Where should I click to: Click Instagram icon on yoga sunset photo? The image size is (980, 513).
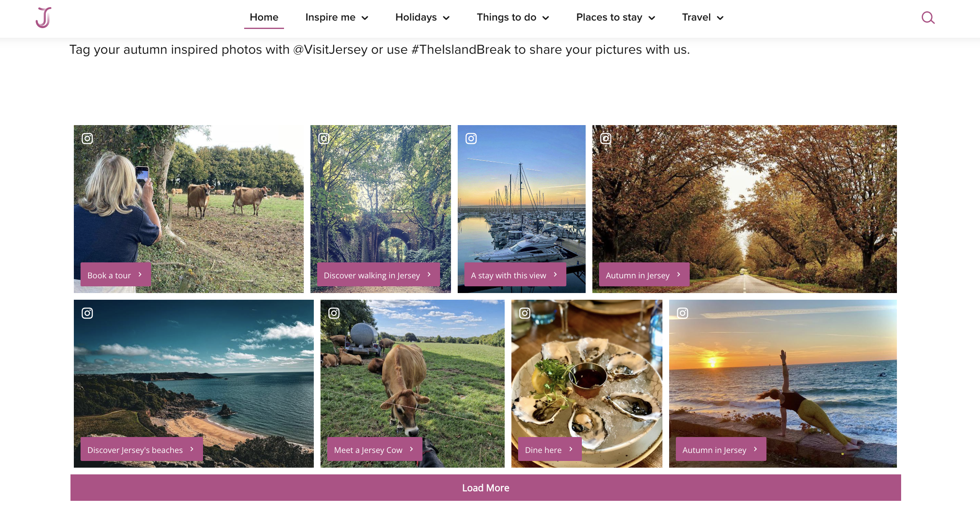pyautogui.click(x=683, y=313)
